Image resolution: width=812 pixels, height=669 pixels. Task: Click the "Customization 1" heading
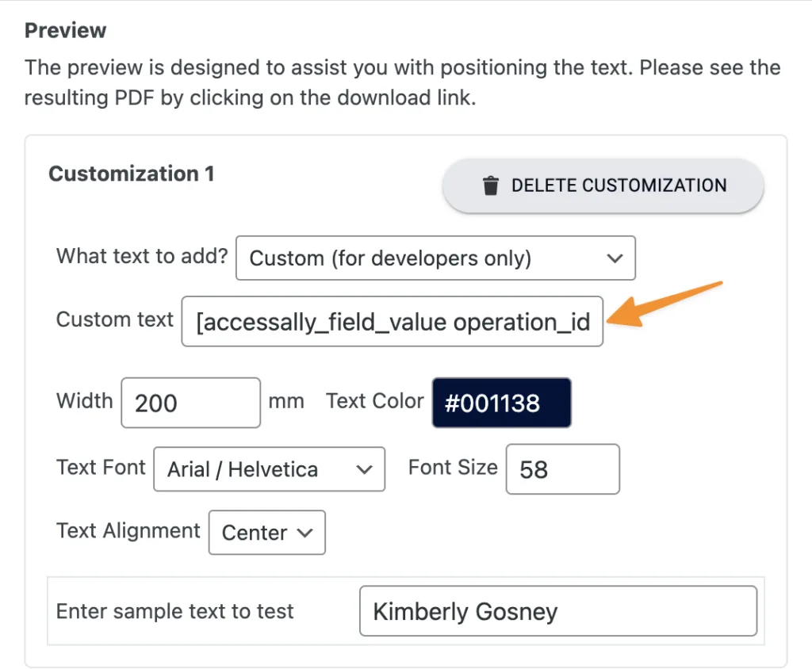[x=132, y=174]
